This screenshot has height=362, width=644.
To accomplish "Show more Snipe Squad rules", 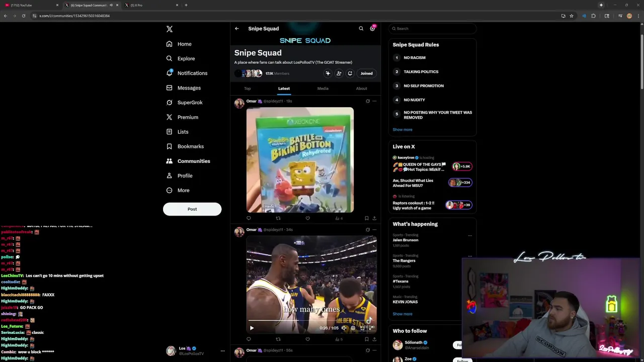I will pos(403,130).
